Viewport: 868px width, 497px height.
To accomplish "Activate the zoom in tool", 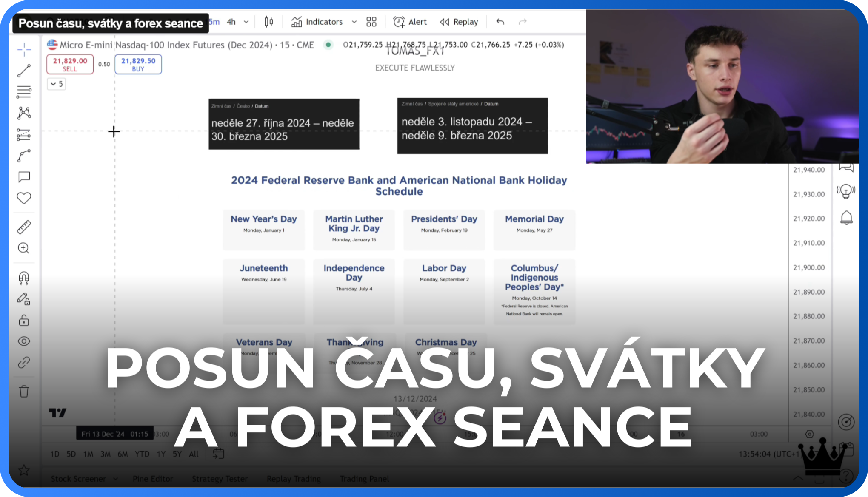I will click(x=24, y=248).
